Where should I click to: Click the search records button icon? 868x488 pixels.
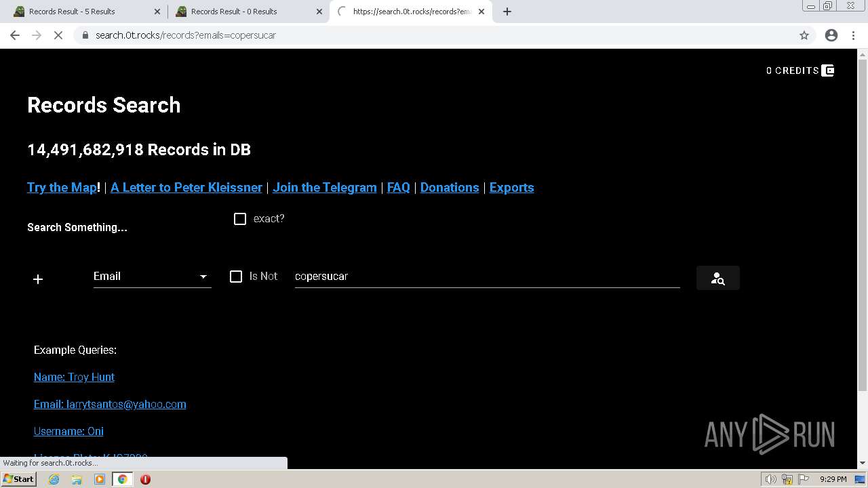pyautogui.click(x=717, y=278)
